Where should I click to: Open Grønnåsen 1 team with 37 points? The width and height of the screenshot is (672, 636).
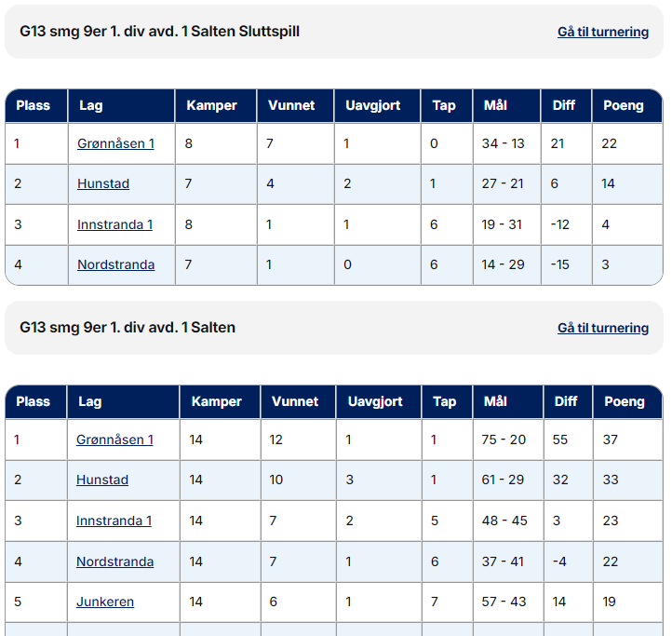114,440
